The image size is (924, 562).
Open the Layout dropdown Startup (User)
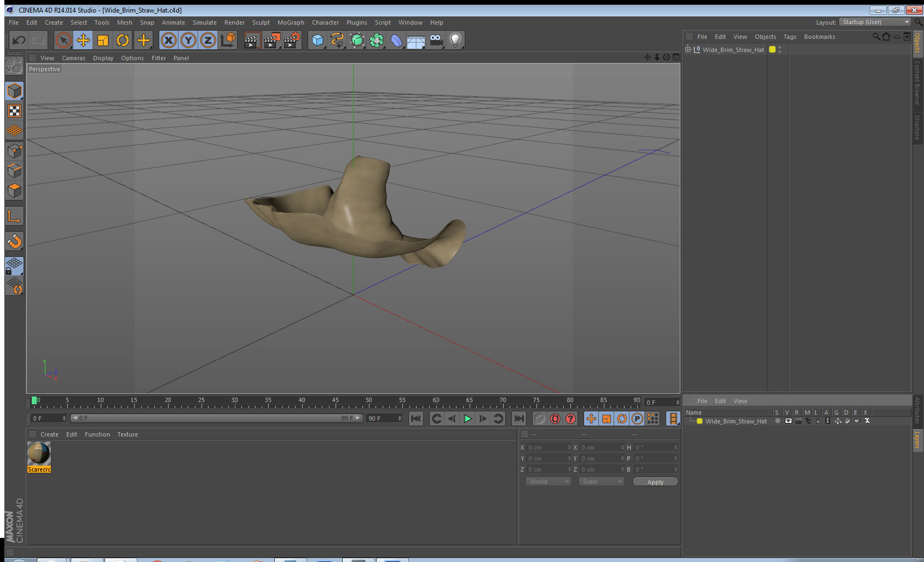(875, 22)
